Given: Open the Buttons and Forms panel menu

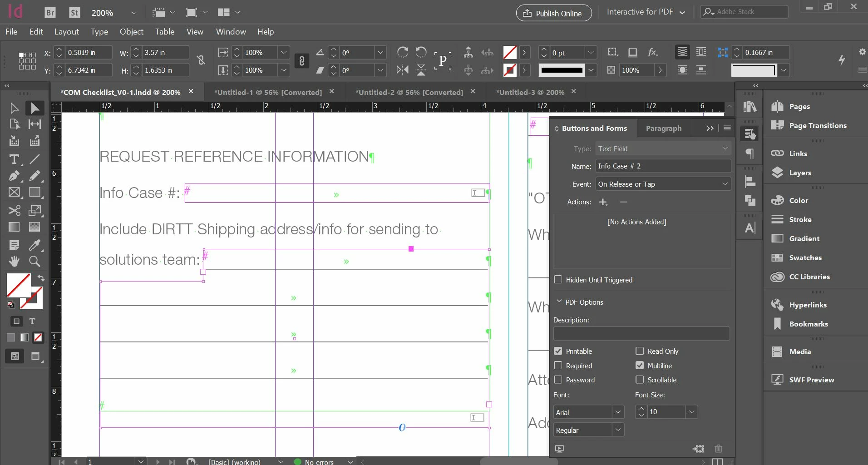Looking at the screenshot, I should [x=727, y=128].
